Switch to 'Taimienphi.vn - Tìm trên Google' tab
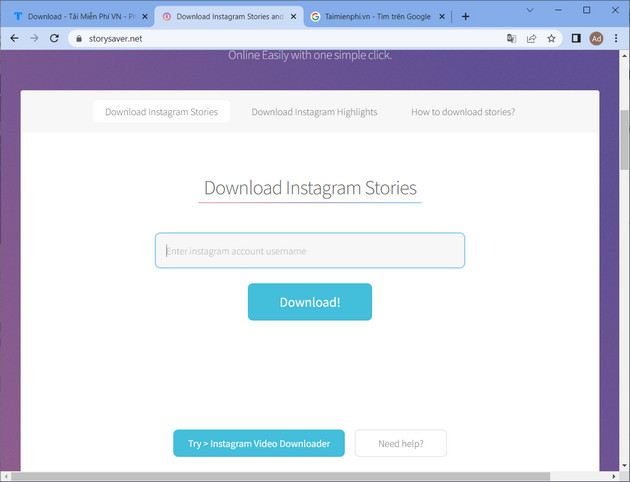This screenshot has height=482, width=630. [378, 16]
